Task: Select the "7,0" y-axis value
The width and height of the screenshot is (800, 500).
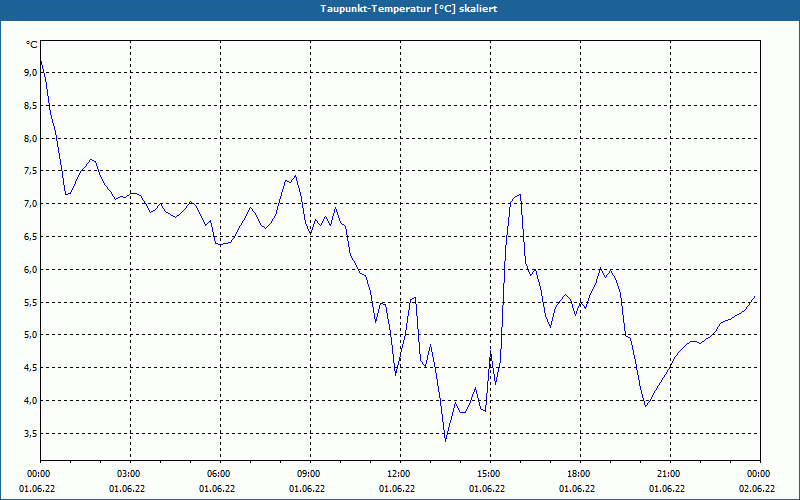Action: click(31, 204)
